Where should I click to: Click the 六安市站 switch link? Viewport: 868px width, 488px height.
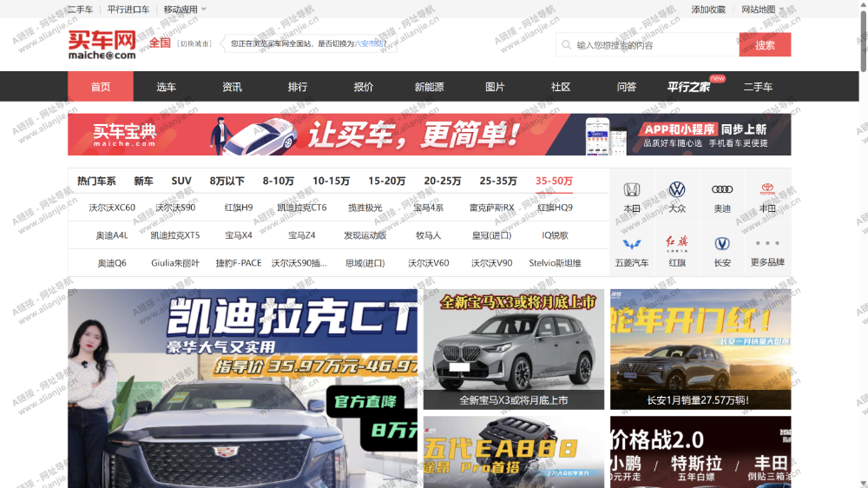click(368, 43)
